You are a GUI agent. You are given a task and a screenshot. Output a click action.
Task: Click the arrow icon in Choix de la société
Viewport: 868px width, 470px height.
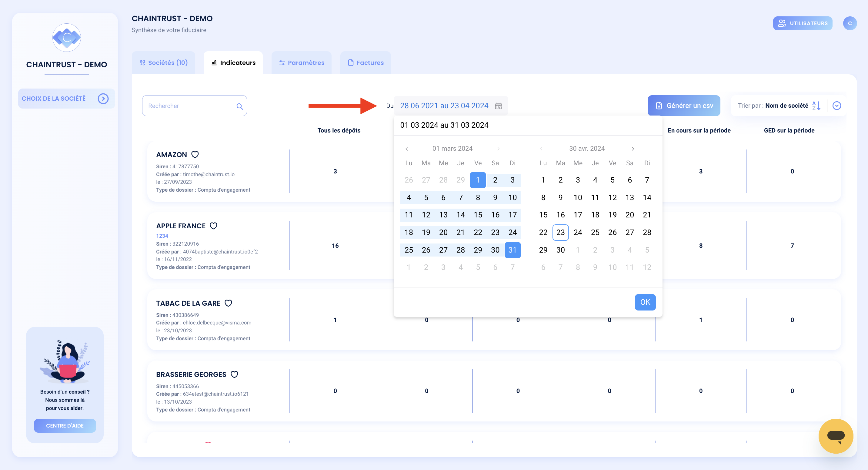[x=103, y=99]
